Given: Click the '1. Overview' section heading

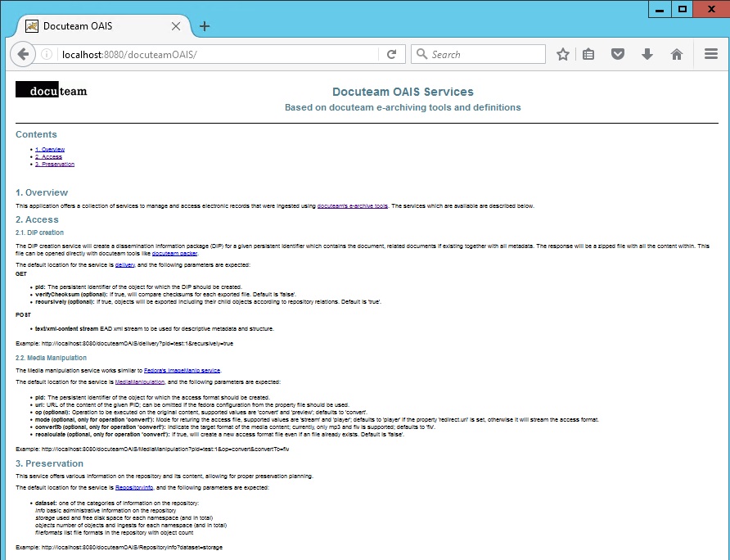Looking at the screenshot, I should (42, 192).
